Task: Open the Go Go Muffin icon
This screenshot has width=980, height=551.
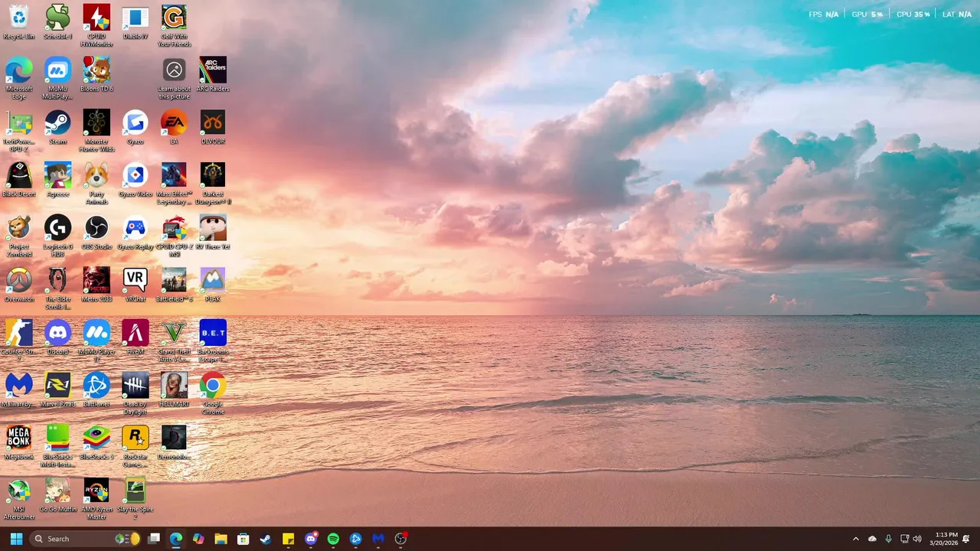Action: pyautogui.click(x=57, y=496)
